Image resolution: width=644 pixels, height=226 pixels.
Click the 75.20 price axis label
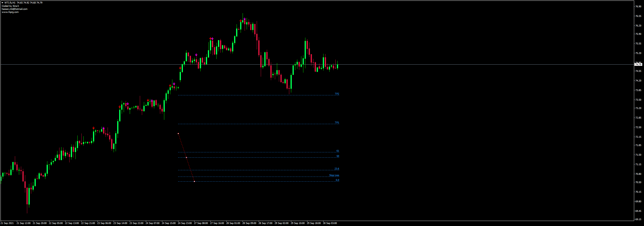(638, 53)
